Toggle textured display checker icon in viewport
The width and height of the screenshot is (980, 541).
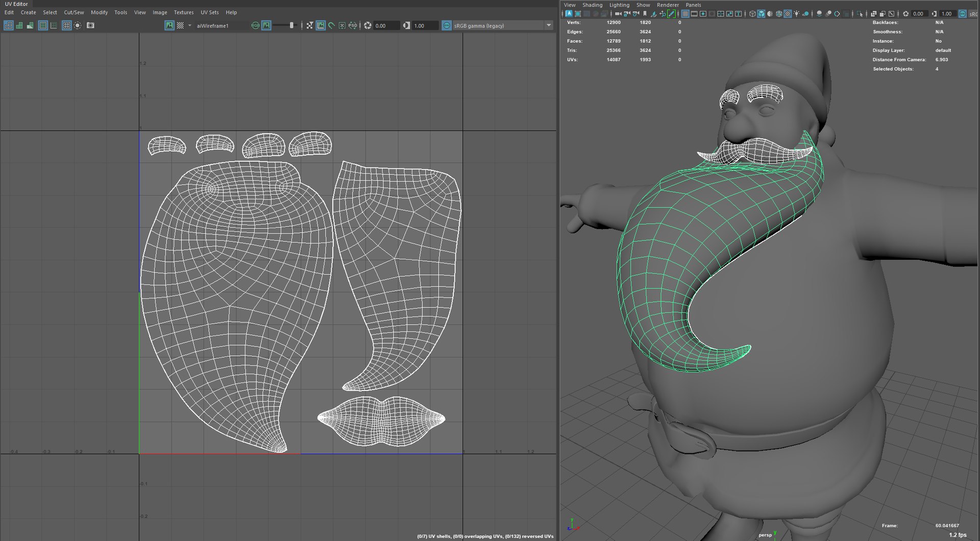[x=788, y=14]
